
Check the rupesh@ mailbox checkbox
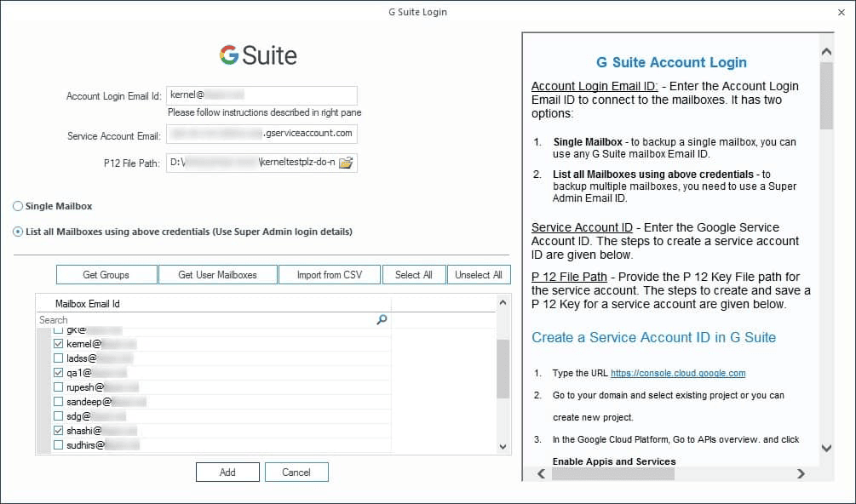pyautogui.click(x=59, y=387)
